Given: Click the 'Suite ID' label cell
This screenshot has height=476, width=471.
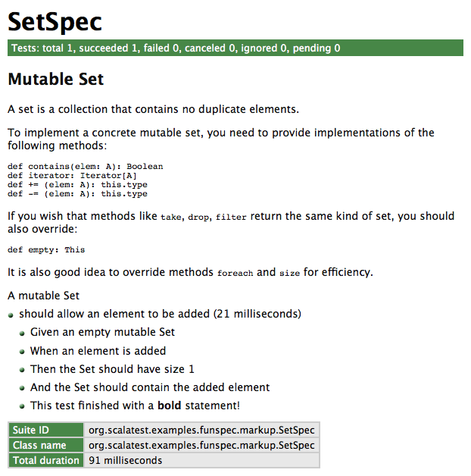Looking at the screenshot, I should click(x=45, y=431).
